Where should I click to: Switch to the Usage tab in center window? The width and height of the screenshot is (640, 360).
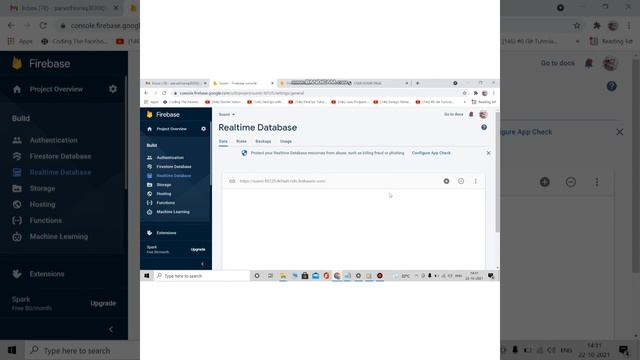(286, 141)
